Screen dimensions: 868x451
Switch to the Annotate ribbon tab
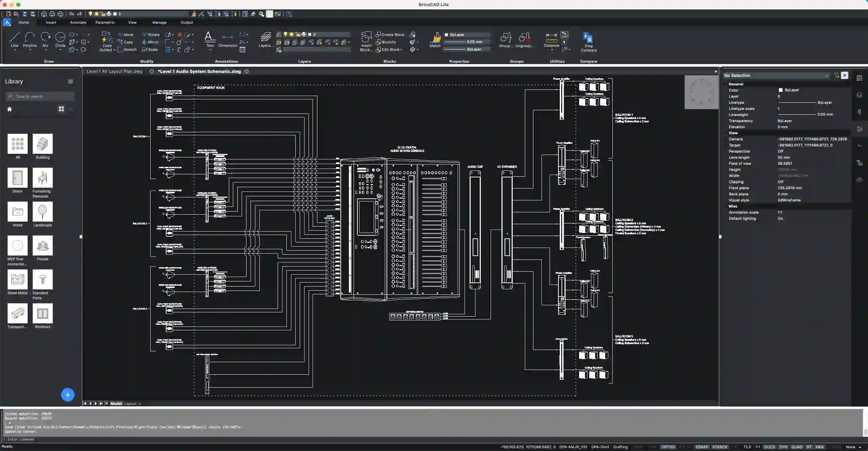pyautogui.click(x=78, y=22)
